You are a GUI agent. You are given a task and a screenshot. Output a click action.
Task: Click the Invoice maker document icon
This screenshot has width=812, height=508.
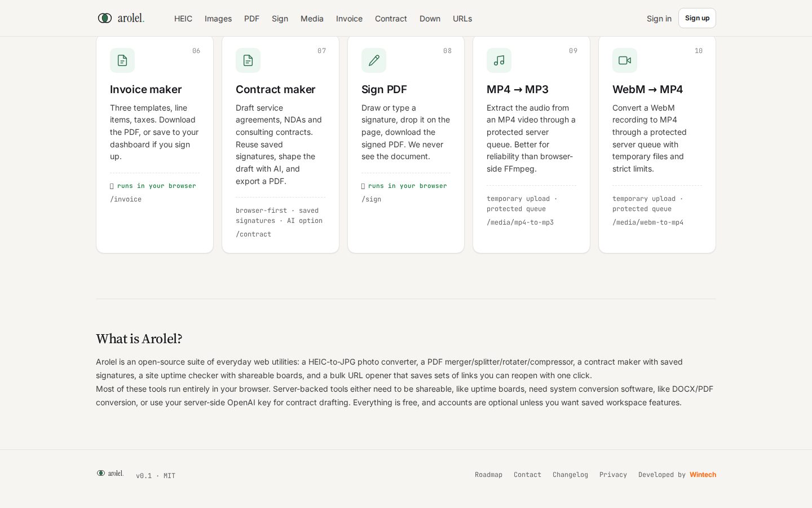pos(122,60)
